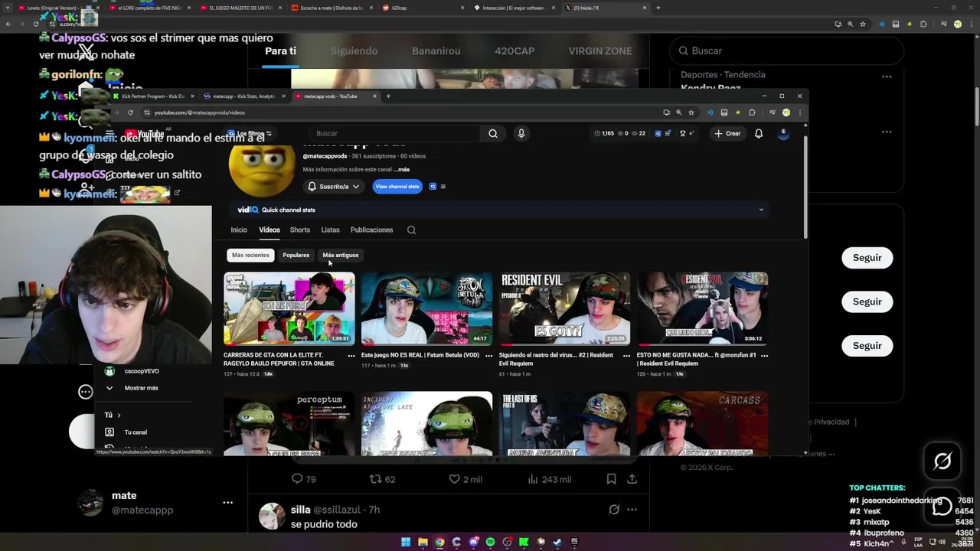Bookmark the page with star icon

(x=691, y=112)
